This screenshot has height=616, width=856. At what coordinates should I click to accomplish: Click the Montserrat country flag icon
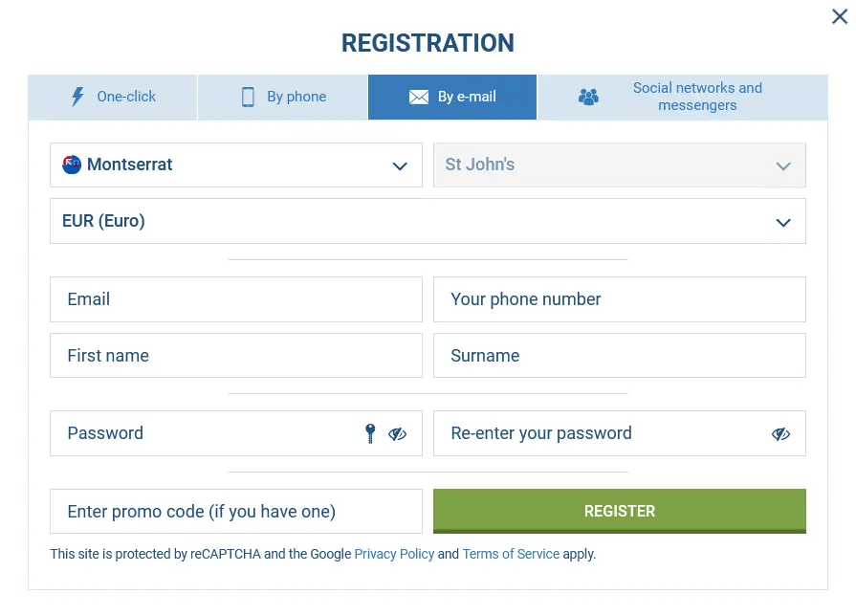(72, 165)
